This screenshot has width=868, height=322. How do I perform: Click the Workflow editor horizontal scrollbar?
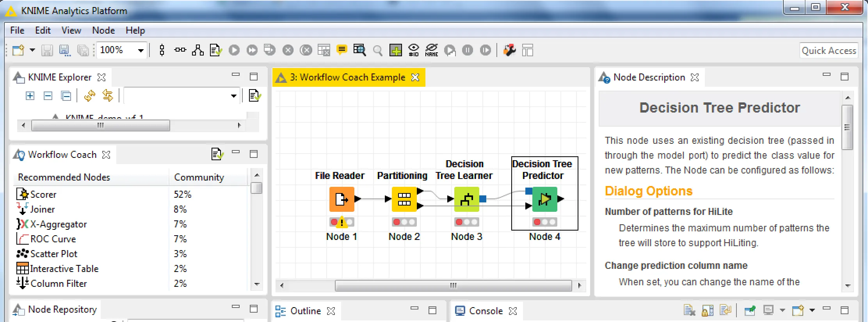coord(453,285)
